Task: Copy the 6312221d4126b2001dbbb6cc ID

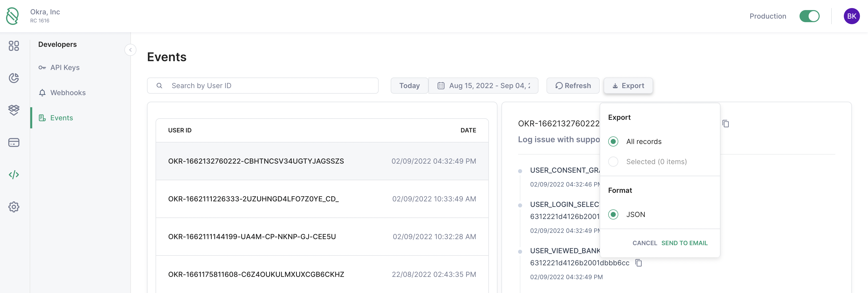Action: (638, 263)
